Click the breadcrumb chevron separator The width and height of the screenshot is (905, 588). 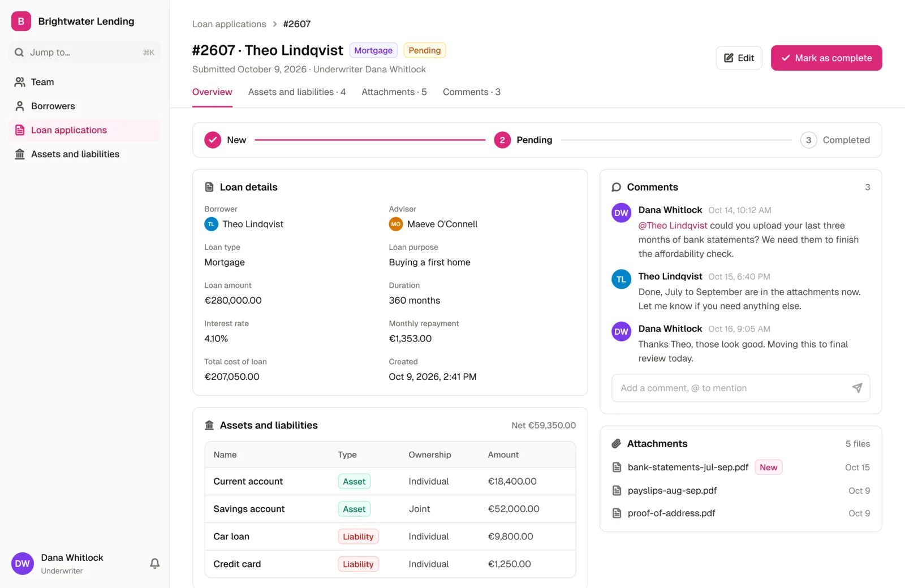pos(275,24)
